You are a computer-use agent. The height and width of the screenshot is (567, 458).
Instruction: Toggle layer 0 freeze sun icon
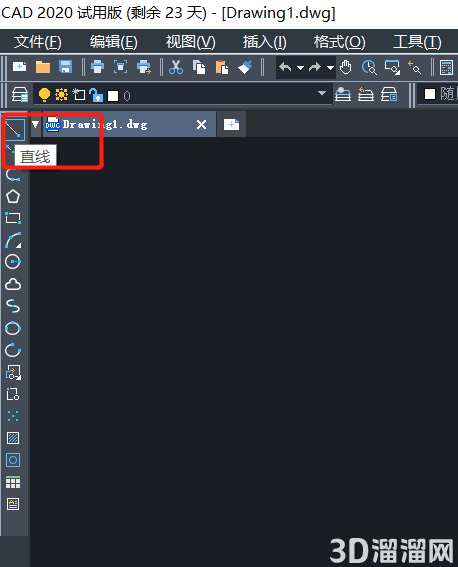tap(61, 95)
